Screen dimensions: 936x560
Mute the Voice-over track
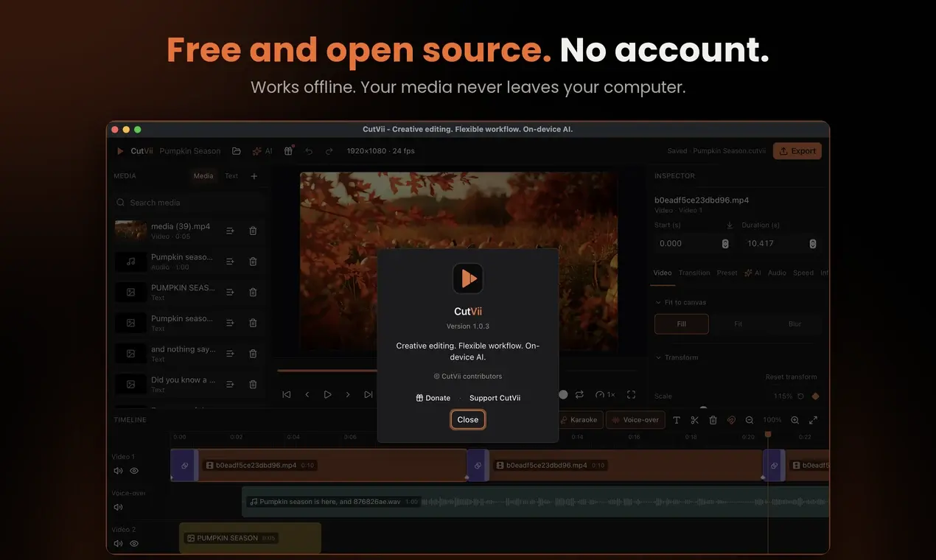[x=118, y=507]
